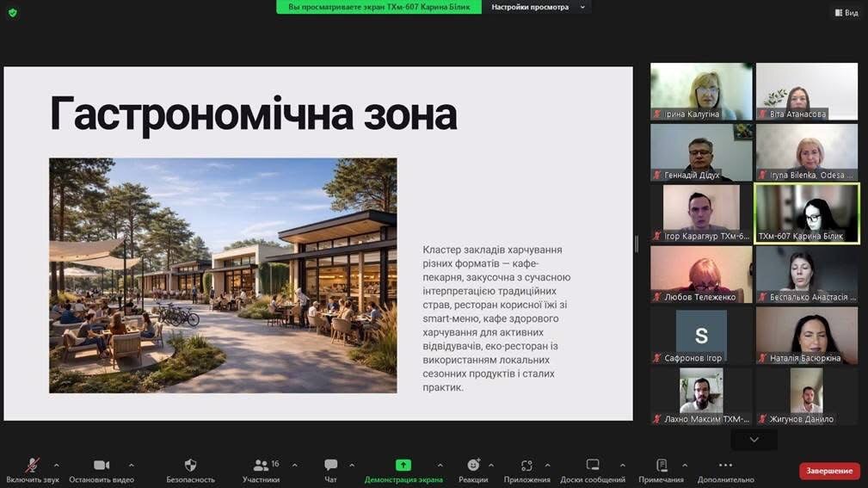Select Карина Білик video thumbnail
The width and height of the screenshot is (868, 488).
tap(807, 213)
